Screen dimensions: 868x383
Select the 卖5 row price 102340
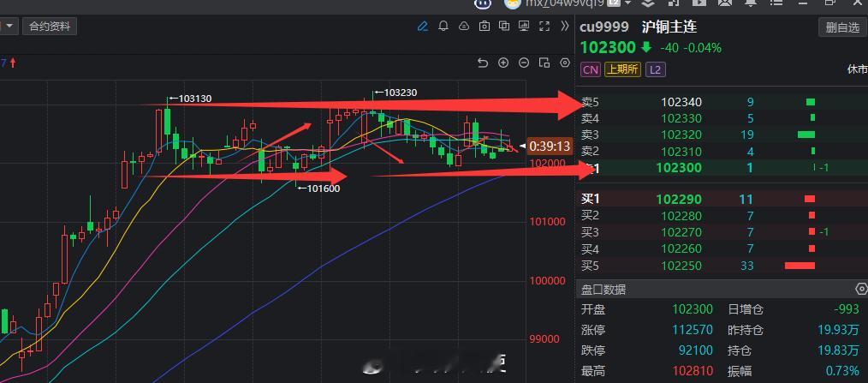[x=681, y=102]
